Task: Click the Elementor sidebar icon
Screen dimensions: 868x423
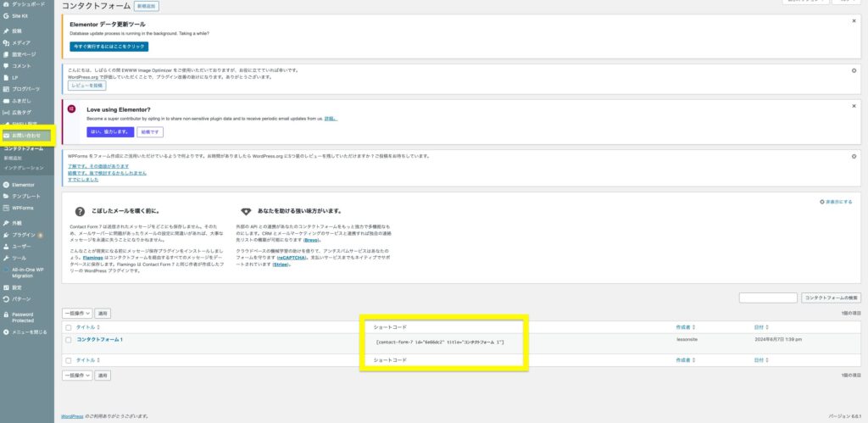Action: tap(7, 184)
